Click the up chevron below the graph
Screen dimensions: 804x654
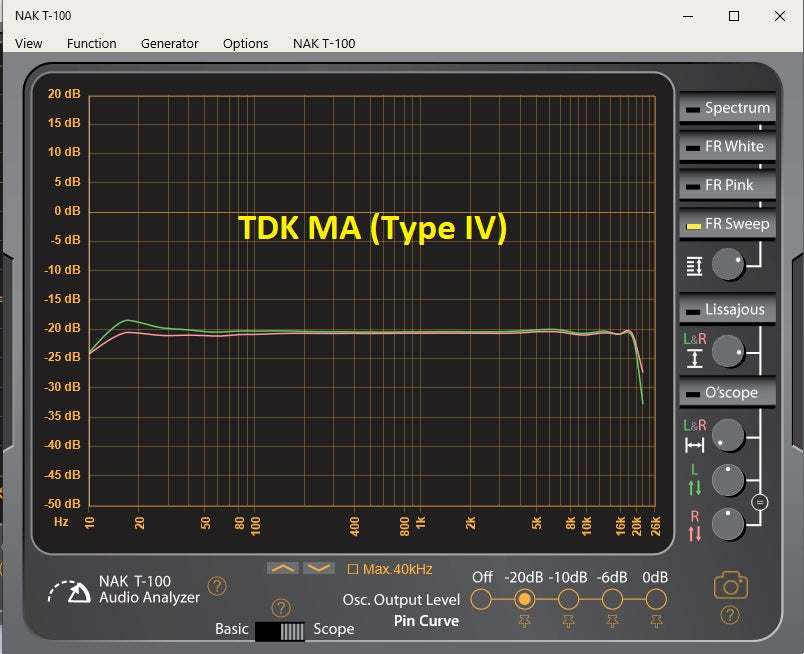(283, 568)
